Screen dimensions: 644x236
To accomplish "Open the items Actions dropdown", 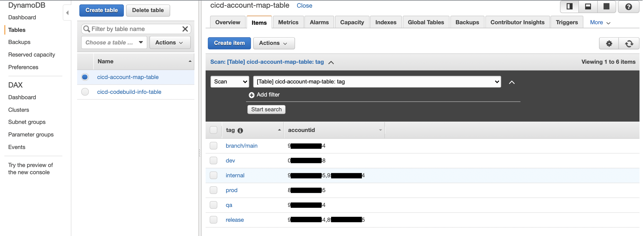I will click(274, 43).
